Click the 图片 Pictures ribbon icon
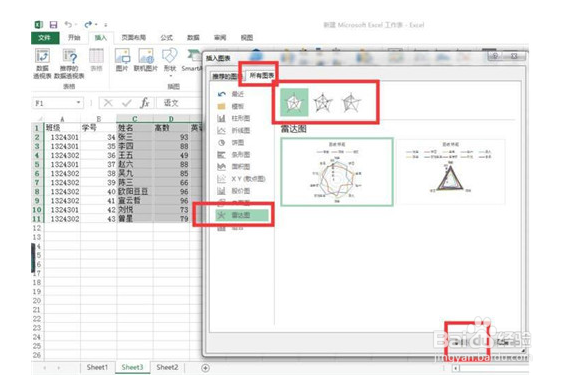This screenshot has height=377, width=565. 122,60
